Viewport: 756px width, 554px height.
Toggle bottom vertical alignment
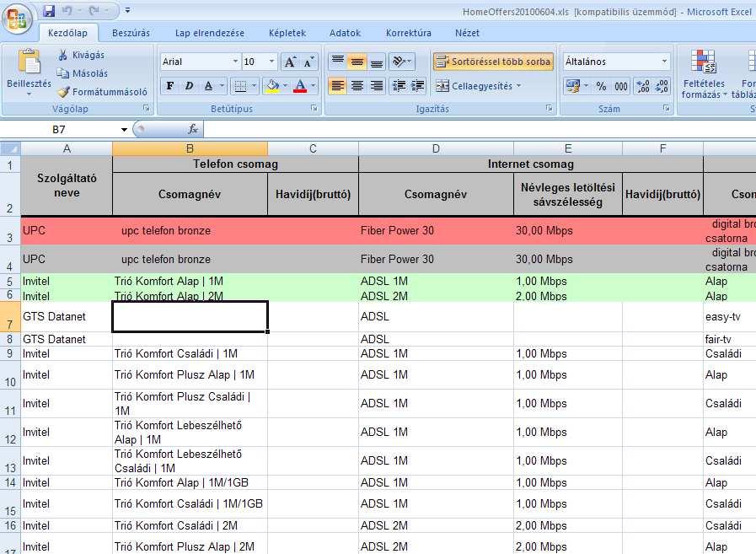coord(377,62)
